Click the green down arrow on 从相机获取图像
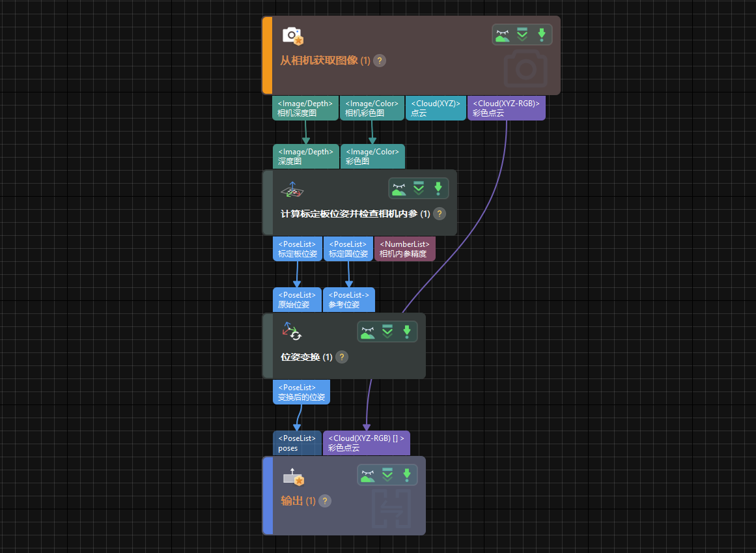This screenshot has height=553, width=756. [x=541, y=35]
